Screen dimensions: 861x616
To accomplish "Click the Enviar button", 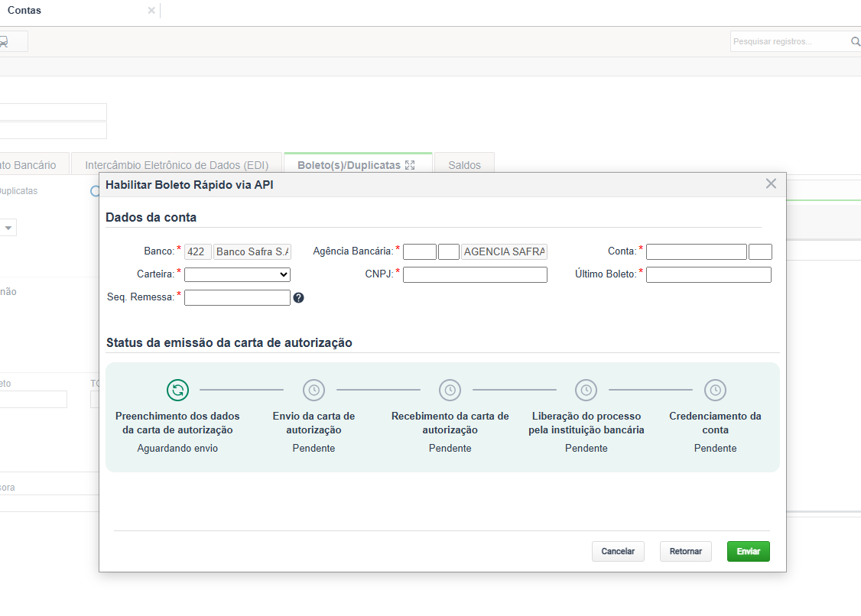I will coord(749,551).
